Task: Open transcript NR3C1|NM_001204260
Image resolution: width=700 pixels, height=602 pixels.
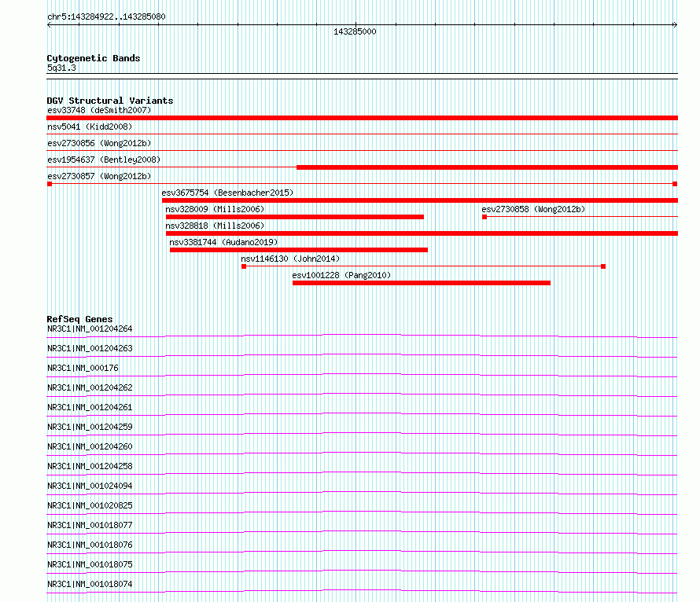Action: coord(90,446)
